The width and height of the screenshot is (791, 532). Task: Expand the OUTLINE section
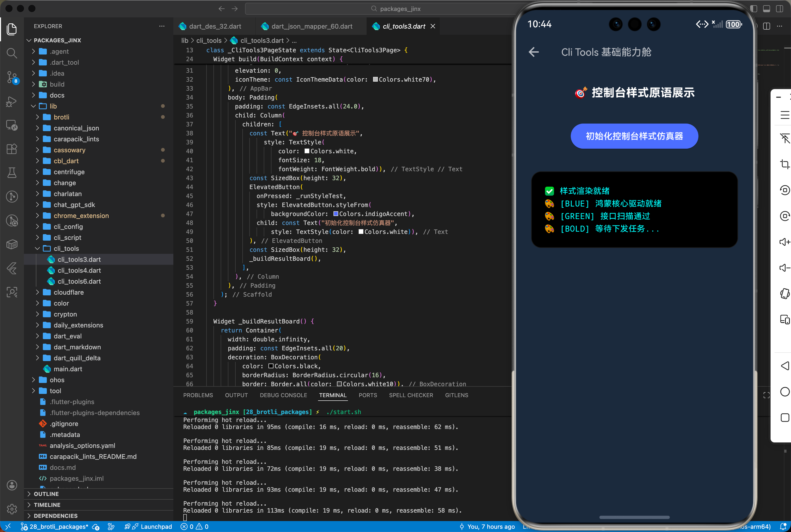point(46,494)
